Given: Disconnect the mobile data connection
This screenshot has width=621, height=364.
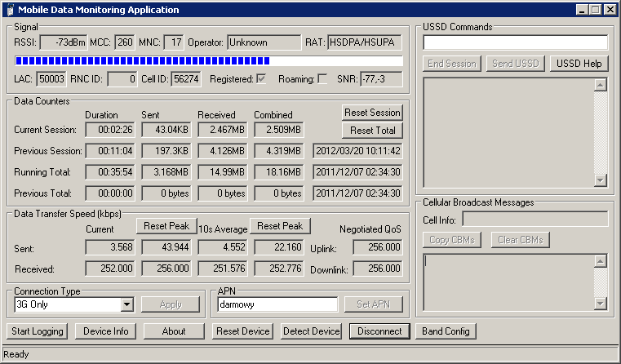Looking at the screenshot, I should tap(379, 331).
